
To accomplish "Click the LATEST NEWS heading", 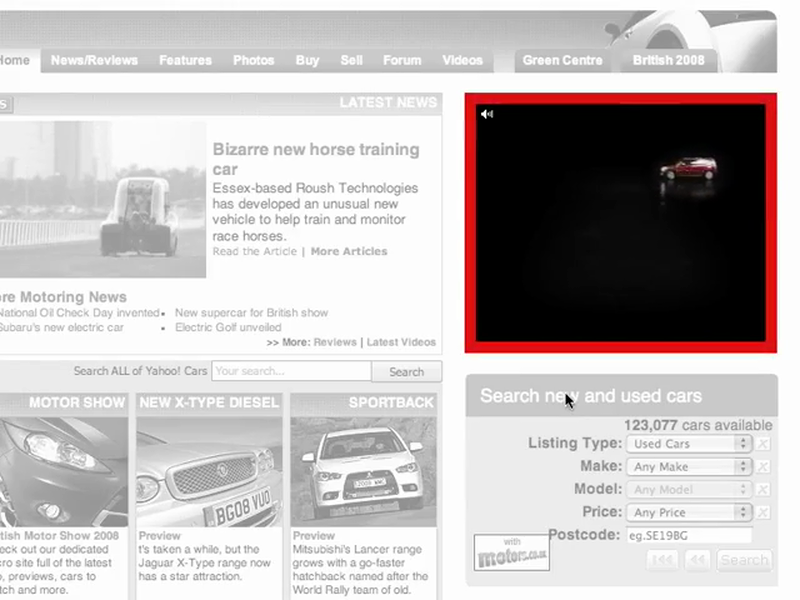I will pyautogui.click(x=388, y=103).
